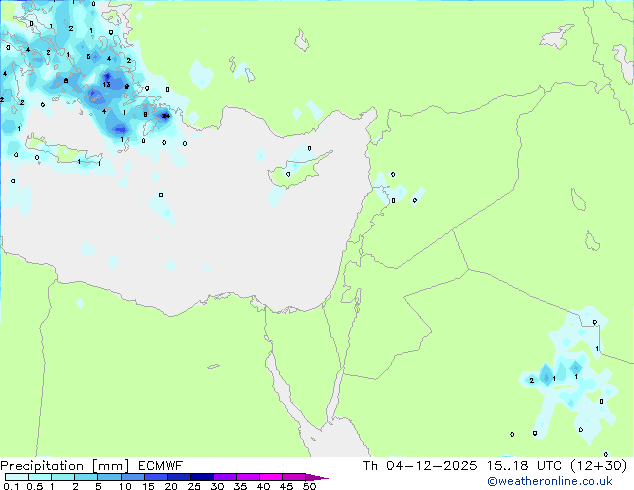Click the legend label '50'
This screenshot has height=490, width=634.
coord(310,486)
